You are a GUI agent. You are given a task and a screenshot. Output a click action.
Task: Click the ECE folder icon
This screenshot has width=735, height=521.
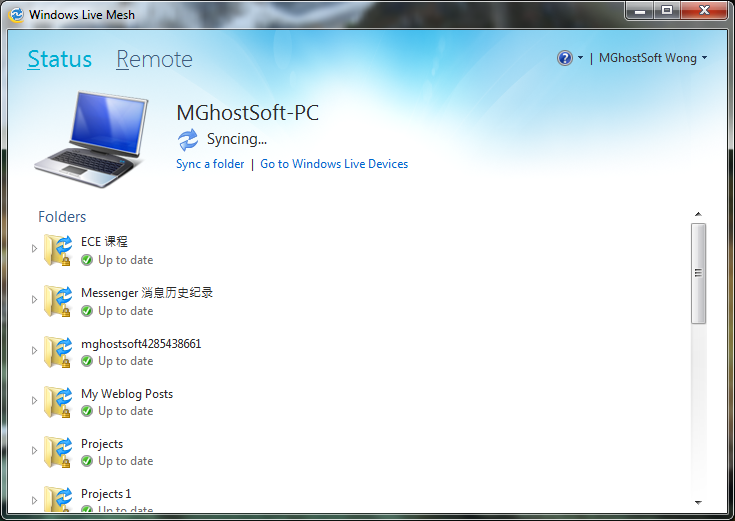point(58,249)
